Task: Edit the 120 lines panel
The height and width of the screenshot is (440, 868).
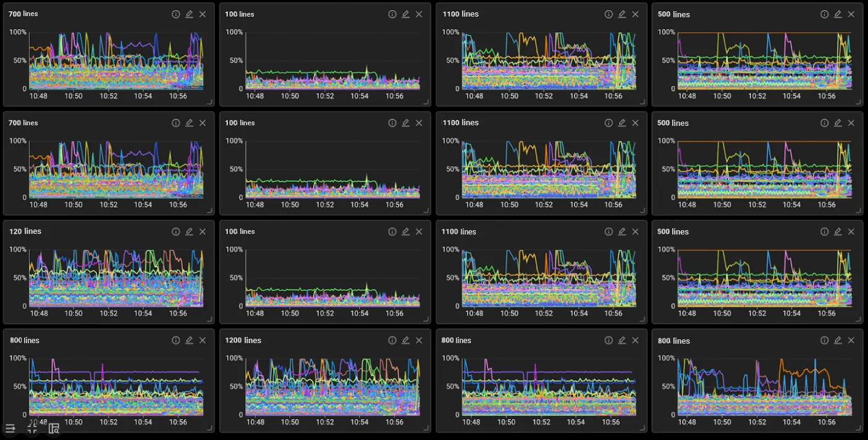Action: tap(189, 231)
